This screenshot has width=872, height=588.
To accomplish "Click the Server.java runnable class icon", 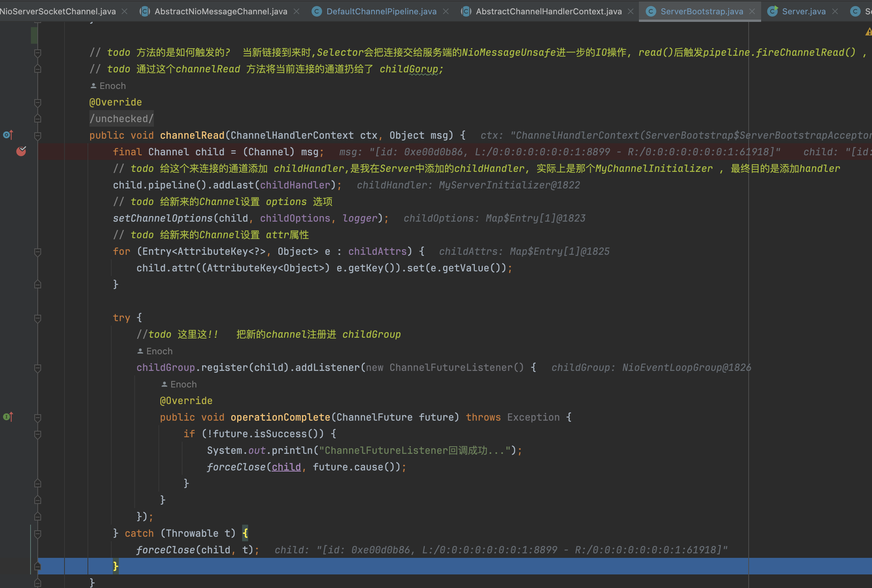I will (772, 11).
